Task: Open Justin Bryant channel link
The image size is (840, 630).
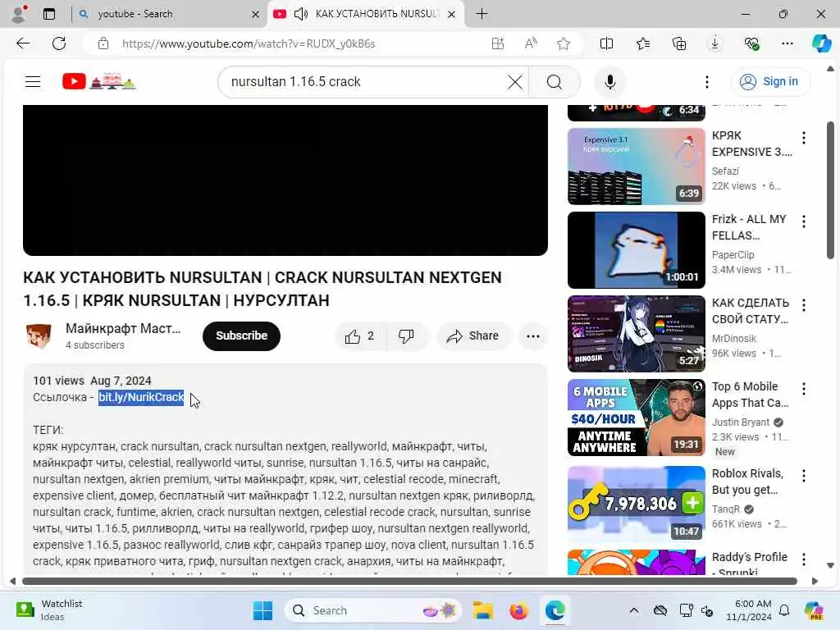Action: (741, 422)
